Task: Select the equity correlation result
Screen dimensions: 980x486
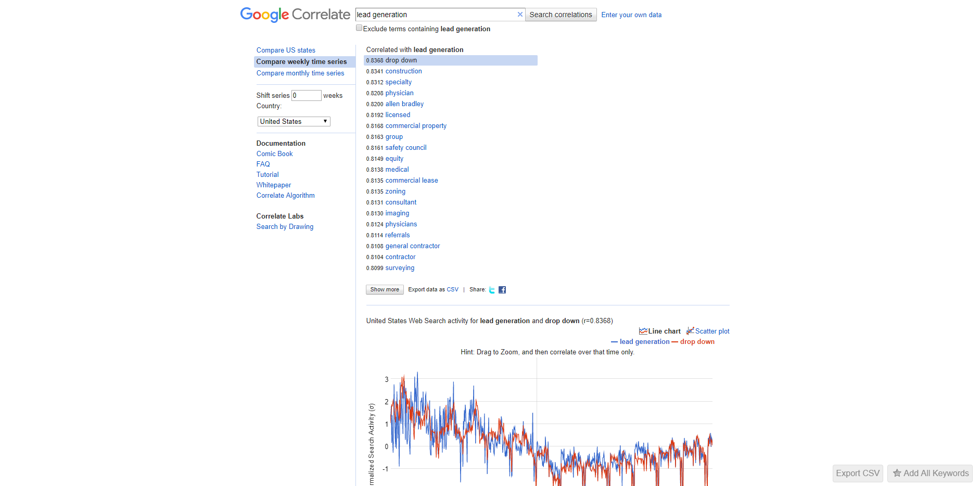Action: tap(394, 159)
